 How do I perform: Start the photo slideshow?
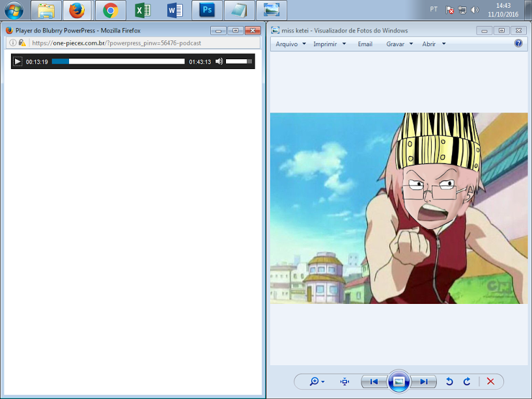[399, 381]
